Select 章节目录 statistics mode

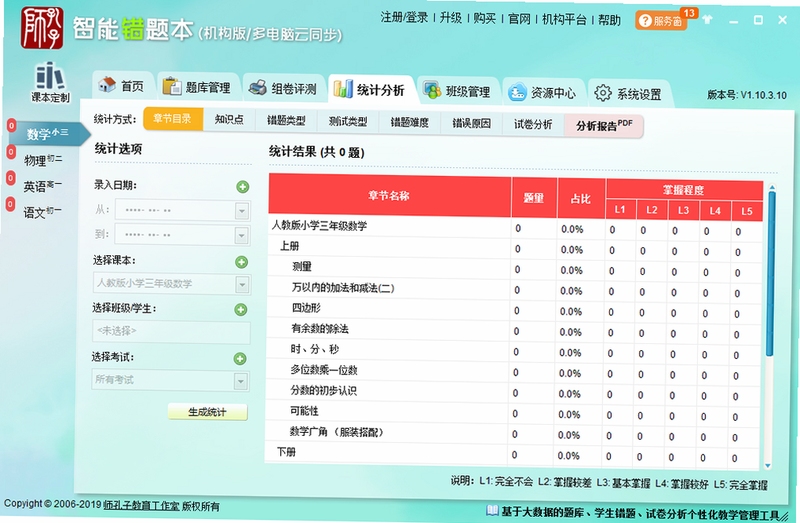click(173, 119)
